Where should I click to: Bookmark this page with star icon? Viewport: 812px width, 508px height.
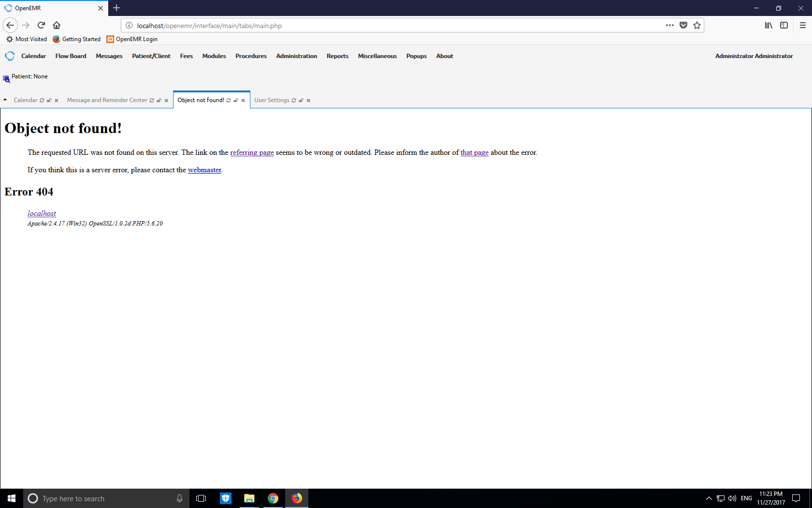696,25
